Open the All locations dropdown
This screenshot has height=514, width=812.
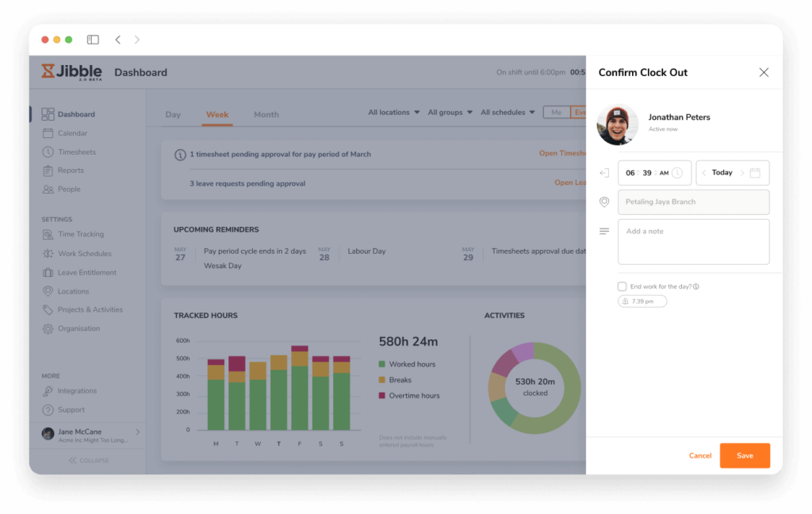pyautogui.click(x=393, y=112)
